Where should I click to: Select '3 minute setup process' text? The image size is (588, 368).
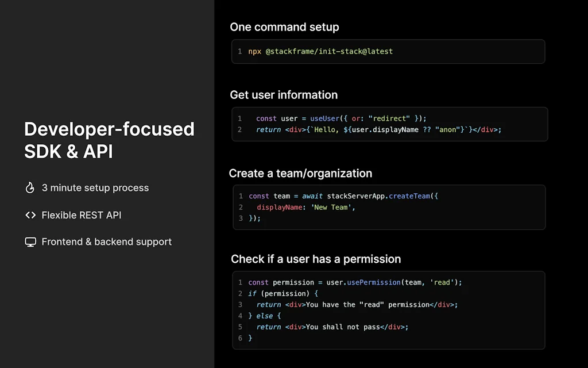[x=95, y=187]
